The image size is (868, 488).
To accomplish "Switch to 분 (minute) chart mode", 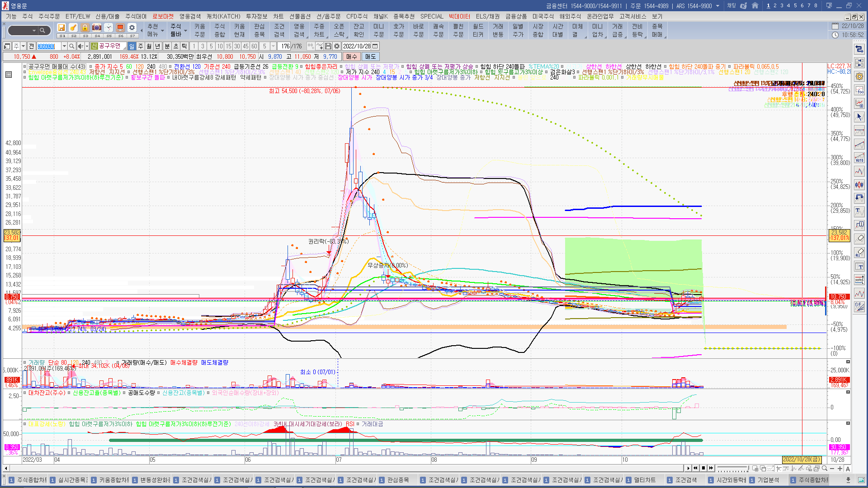I will point(167,46).
